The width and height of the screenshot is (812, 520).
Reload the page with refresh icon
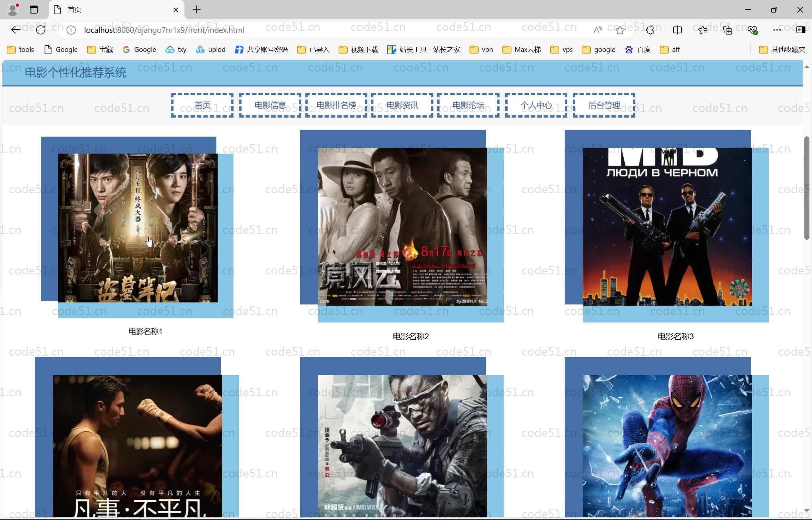coord(41,30)
